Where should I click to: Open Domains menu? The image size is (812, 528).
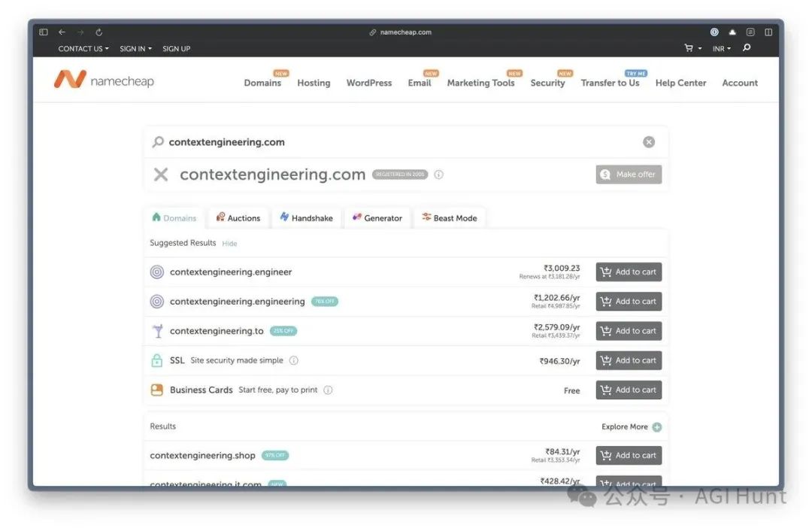click(x=262, y=83)
